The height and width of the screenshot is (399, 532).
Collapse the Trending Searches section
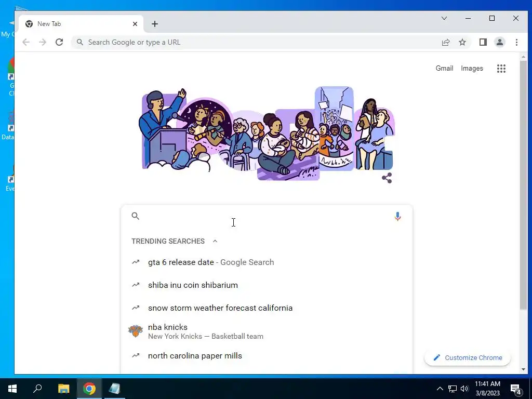click(215, 241)
